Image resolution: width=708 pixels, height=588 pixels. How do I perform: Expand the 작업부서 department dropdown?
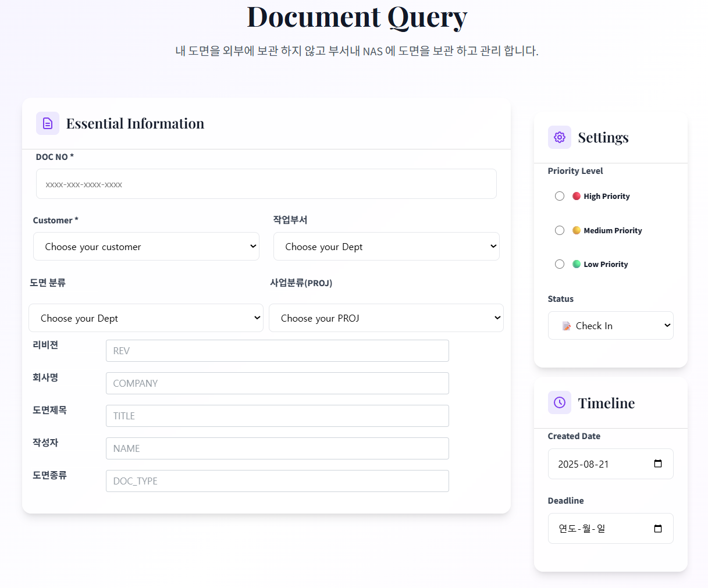[x=386, y=247]
